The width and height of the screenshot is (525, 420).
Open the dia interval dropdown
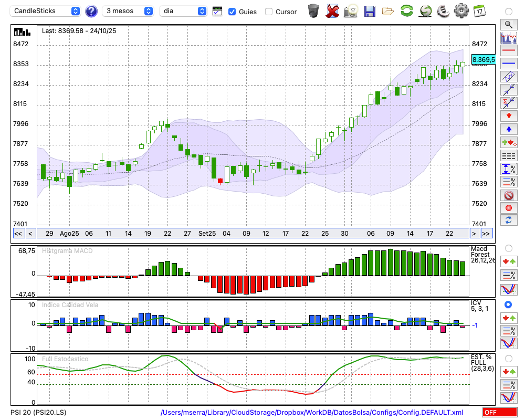click(x=184, y=11)
